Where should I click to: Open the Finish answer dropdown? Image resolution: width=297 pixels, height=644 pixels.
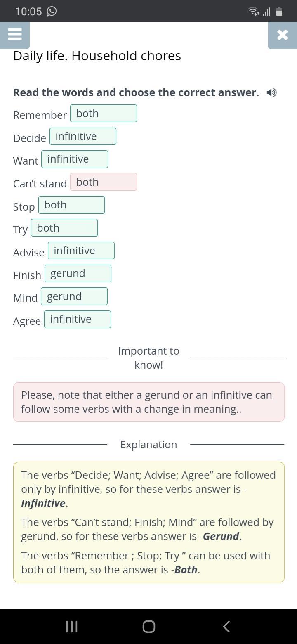click(x=78, y=274)
